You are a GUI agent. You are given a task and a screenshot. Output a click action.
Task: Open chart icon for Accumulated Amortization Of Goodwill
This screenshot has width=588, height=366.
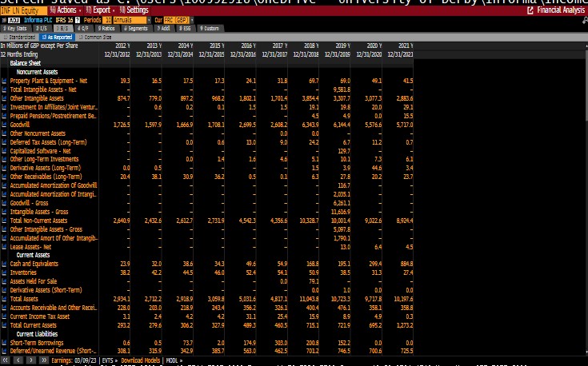[4, 185]
